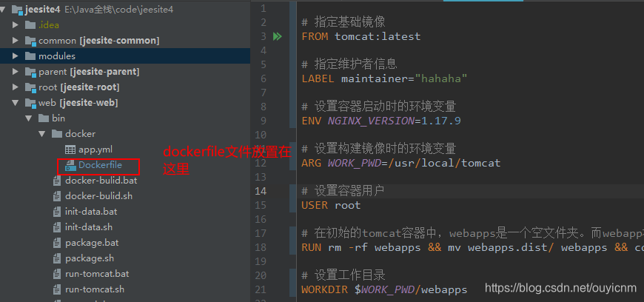Click the parent module folder icon
This screenshot has width=644, height=302.
[x=30, y=72]
